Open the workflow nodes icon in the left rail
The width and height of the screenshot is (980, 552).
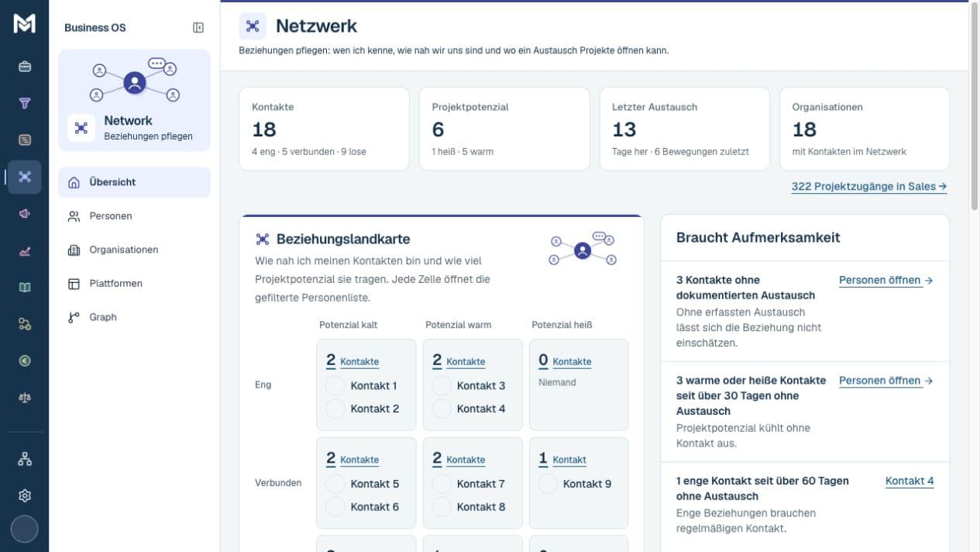24,324
